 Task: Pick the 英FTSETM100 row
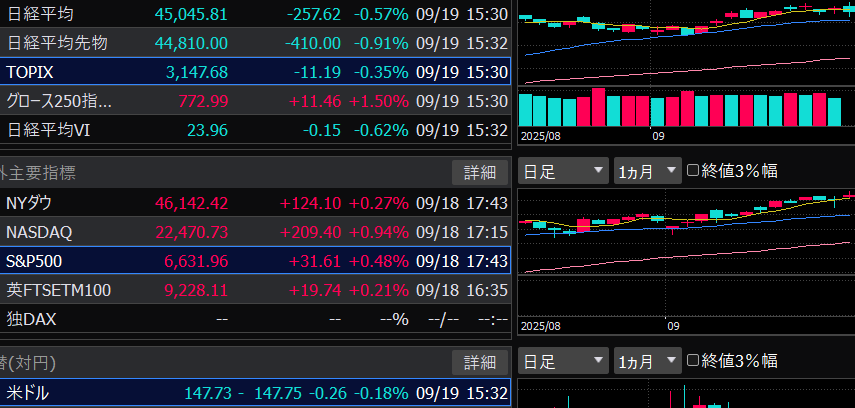tap(255, 290)
